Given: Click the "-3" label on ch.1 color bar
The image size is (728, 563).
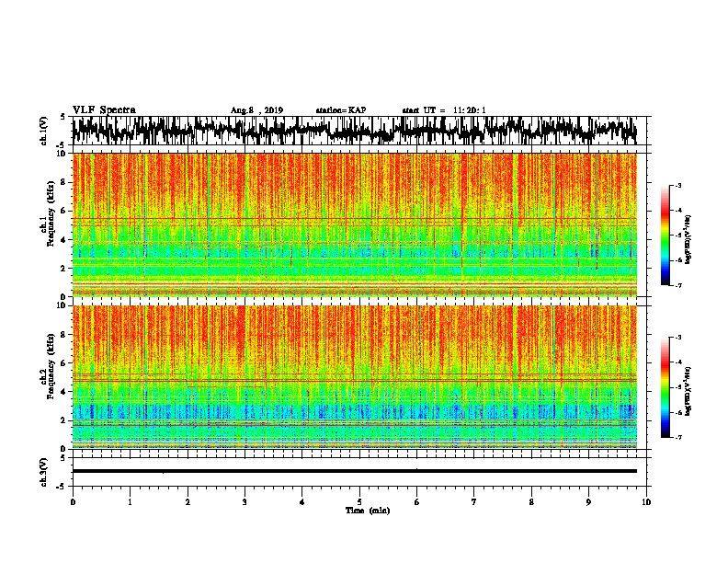Looking at the screenshot, I should (678, 186).
